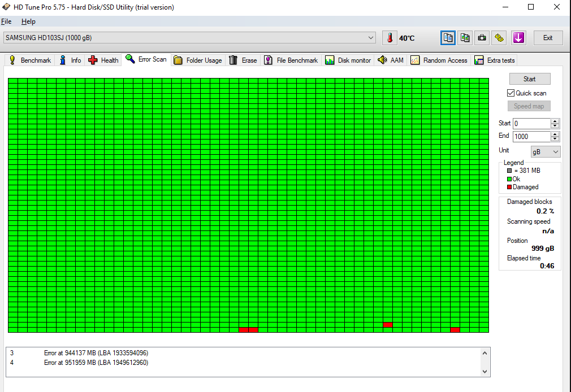Click the Start value input field
This screenshot has height=392, width=571.
click(531, 124)
